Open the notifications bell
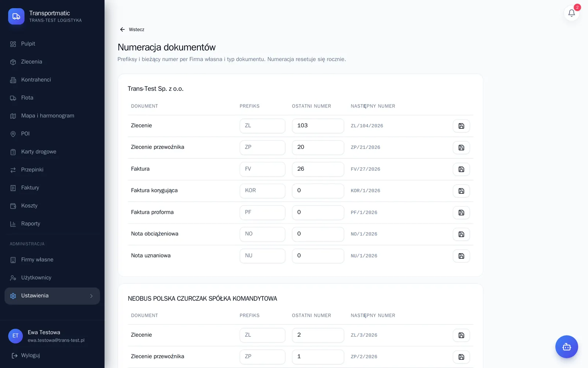Screen dimensions: 588x368 (x=571, y=13)
